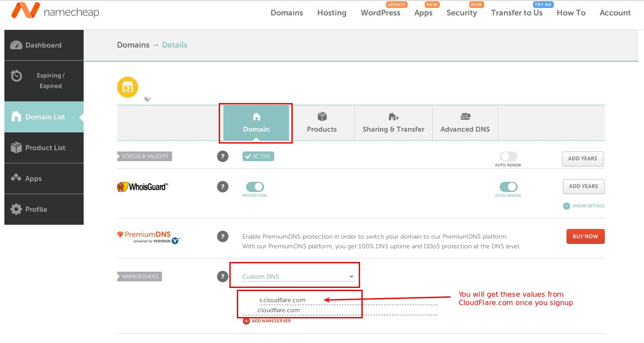Toggle WhoisGuard Auto-Renew switch
Viewport: 644px width, 343px height.
pyautogui.click(x=508, y=187)
